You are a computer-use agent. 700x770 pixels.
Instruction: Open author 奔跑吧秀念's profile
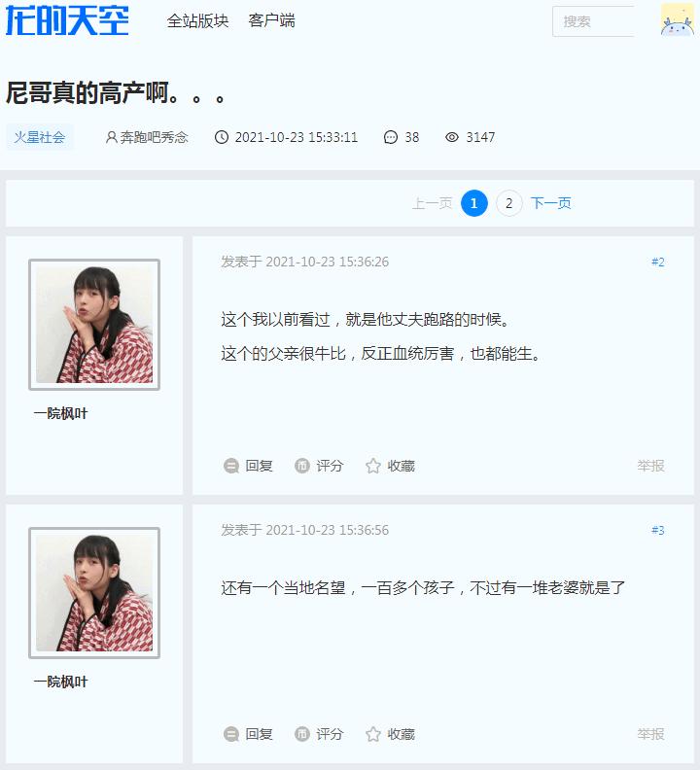pos(154,137)
